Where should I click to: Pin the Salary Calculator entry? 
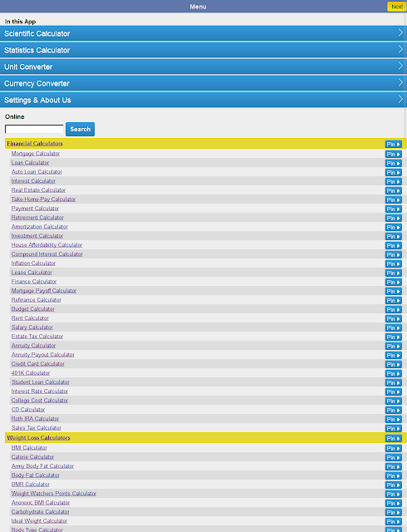coord(394,328)
